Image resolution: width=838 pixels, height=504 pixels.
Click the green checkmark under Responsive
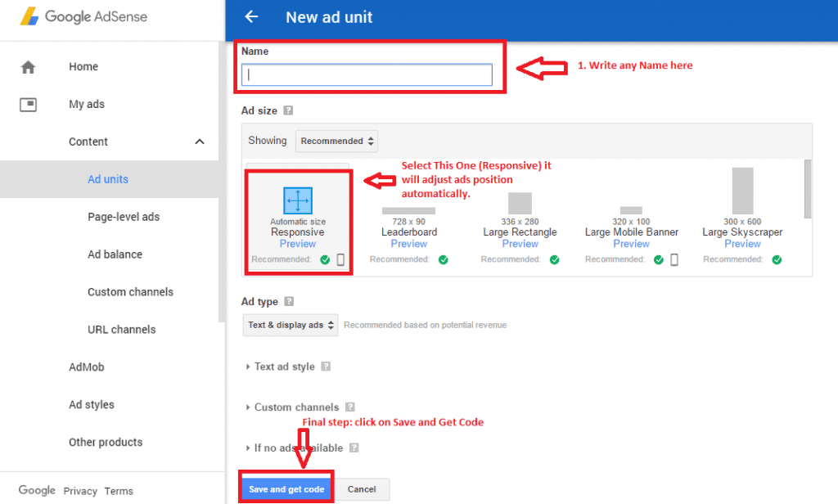pos(325,259)
